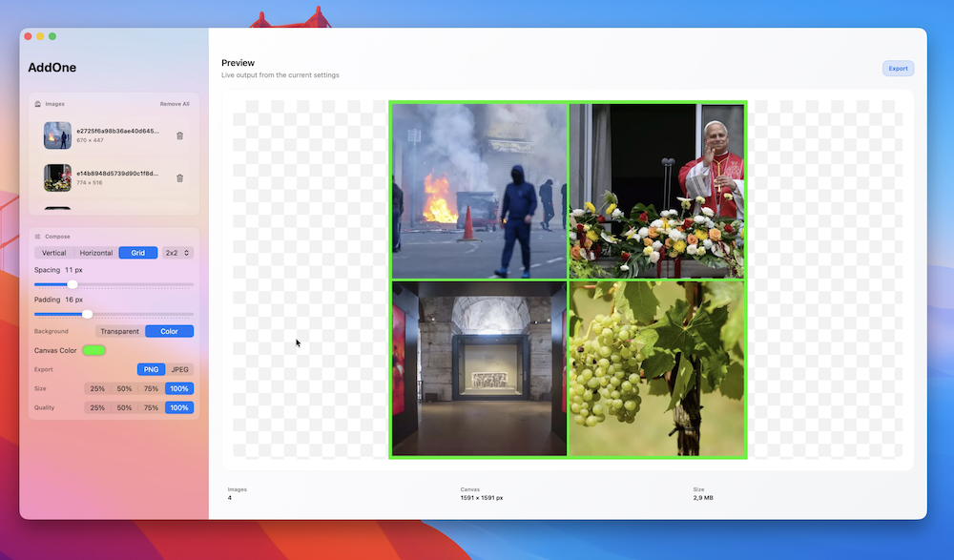
Task: Open the green Canvas Color swatch
Action: click(93, 350)
